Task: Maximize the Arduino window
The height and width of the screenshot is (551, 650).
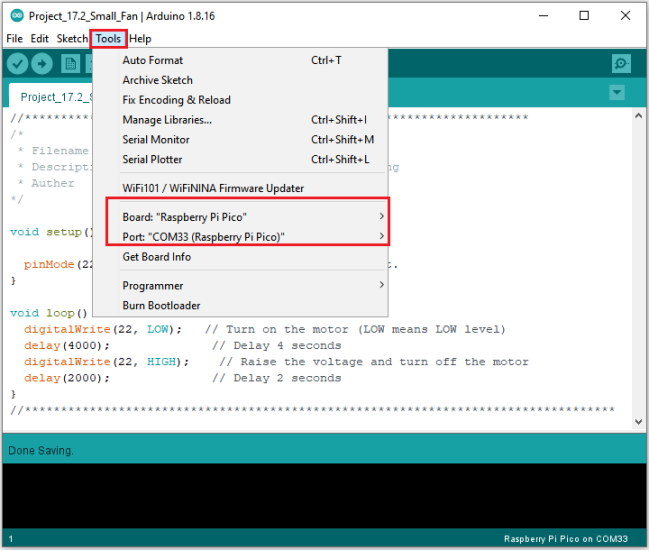Action: pos(584,16)
